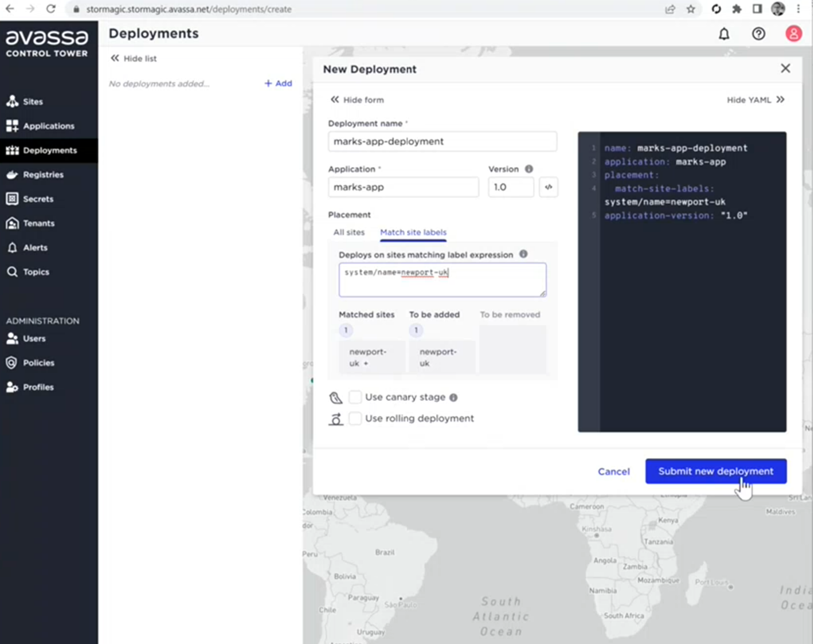This screenshot has width=813, height=644.
Task: Enable Use canary stage checkbox
Action: point(355,397)
